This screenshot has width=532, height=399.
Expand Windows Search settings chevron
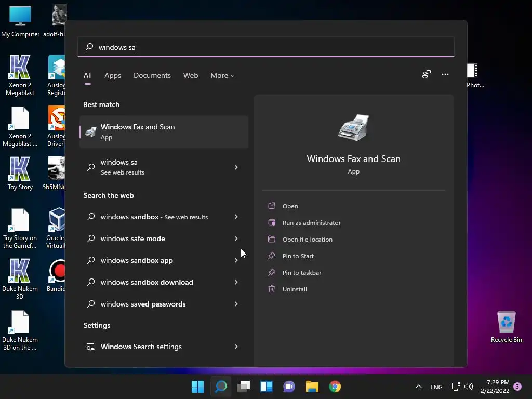pyautogui.click(x=236, y=347)
